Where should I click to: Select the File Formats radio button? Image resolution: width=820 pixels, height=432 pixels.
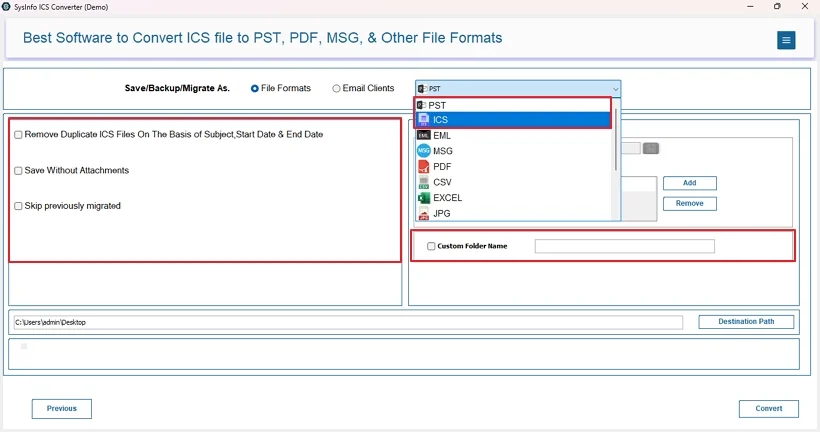tap(255, 88)
